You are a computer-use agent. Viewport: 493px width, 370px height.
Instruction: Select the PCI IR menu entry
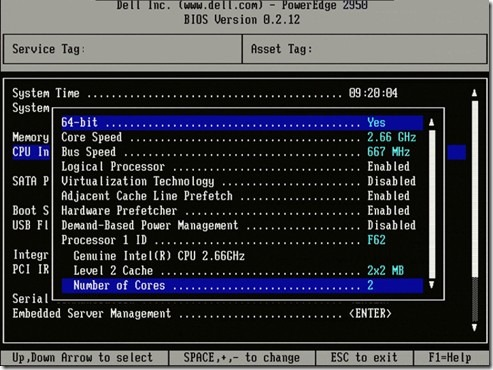(31, 269)
